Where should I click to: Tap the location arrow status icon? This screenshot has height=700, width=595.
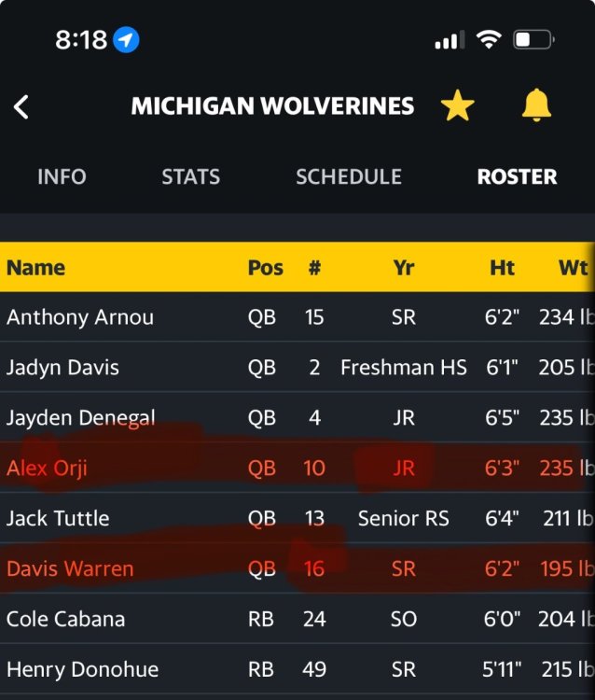[x=126, y=40]
